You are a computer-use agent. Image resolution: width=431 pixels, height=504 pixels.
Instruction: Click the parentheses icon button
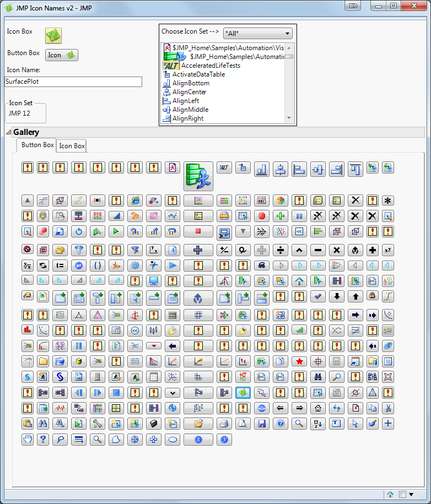(98, 265)
